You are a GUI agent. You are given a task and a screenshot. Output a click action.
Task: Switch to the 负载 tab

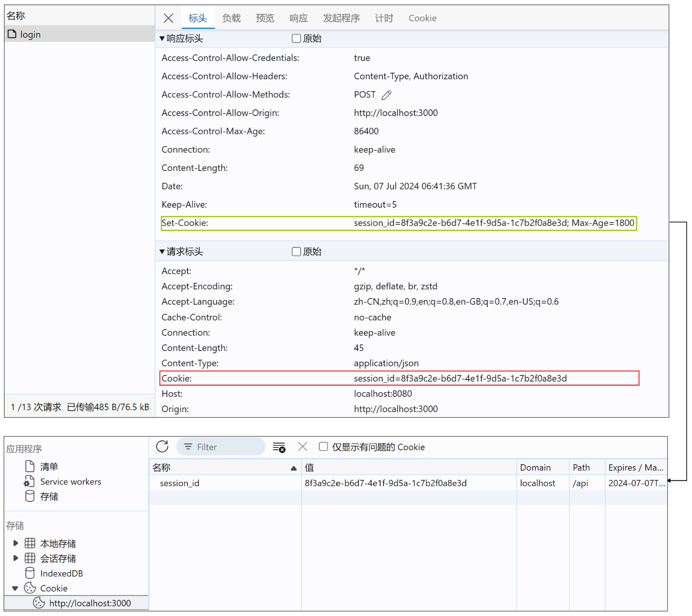(231, 18)
